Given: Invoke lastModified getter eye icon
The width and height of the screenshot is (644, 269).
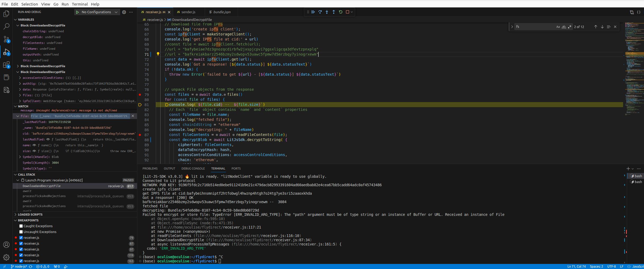Looking at the screenshot, I should [48, 139].
